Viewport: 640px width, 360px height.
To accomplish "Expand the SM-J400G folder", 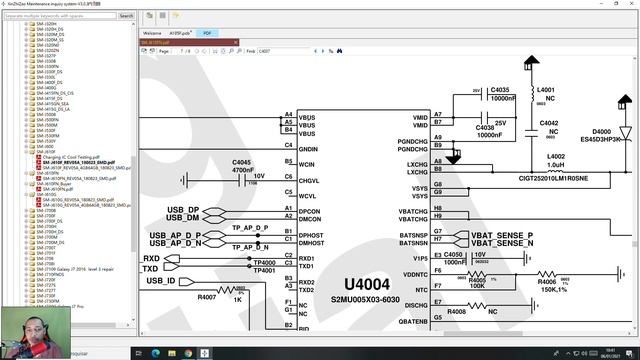I will tap(26, 88).
